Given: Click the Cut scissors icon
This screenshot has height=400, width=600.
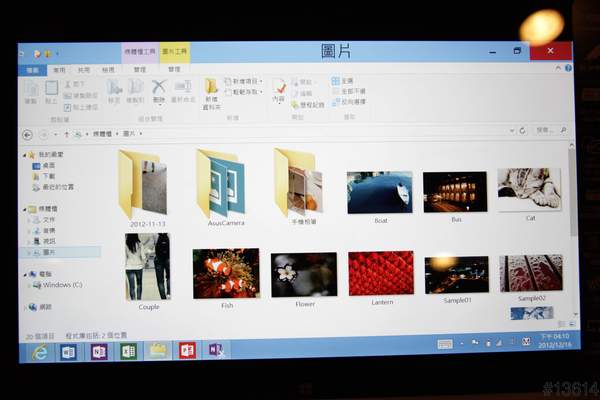Looking at the screenshot, I should click(x=68, y=84).
